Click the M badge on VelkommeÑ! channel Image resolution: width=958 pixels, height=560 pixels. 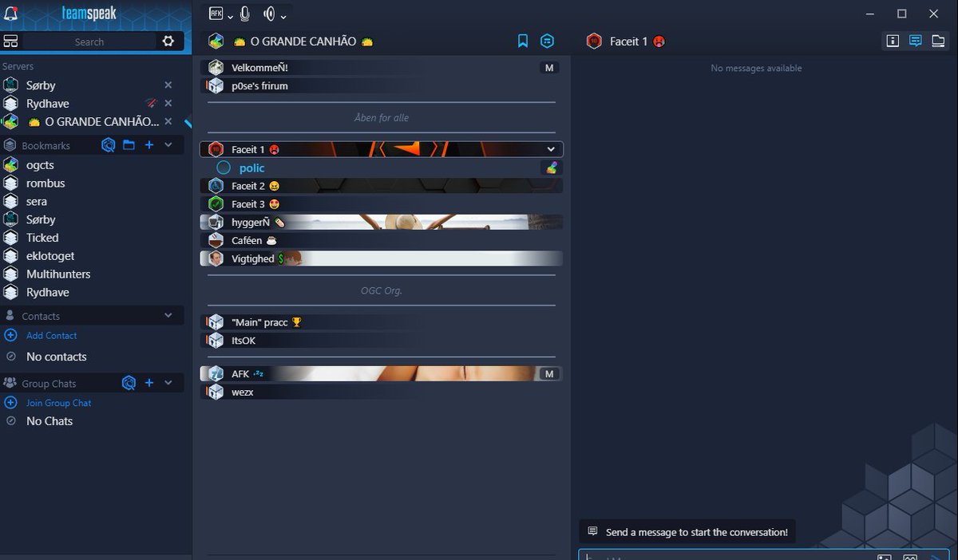coord(549,68)
